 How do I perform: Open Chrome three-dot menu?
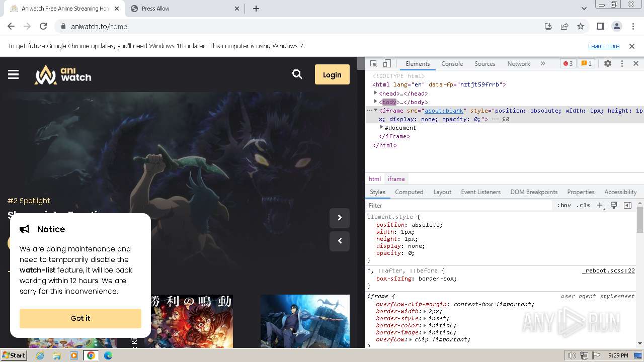tap(632, 26)
